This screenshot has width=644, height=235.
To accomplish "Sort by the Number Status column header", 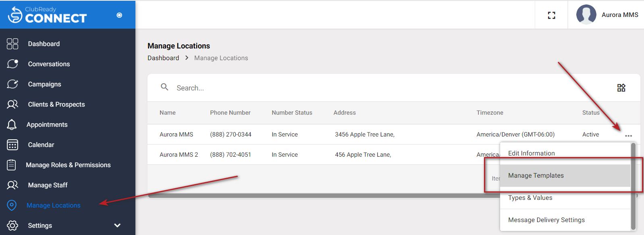I will click(x=292, y=113).
